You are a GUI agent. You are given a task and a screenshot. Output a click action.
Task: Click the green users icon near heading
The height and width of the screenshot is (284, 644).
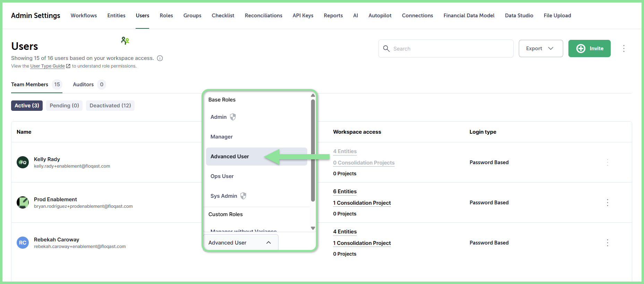click(x=125, y=41)
